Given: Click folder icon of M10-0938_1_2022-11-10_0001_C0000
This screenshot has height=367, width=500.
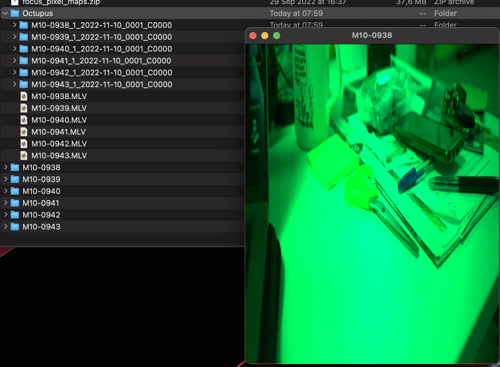Looking at the screenshot, I should click(24, 25).
